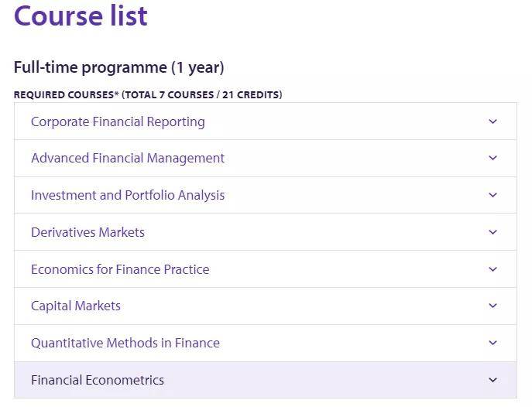Open the Financial Econometrics chevron arrow
The width and height of the screenshot is (532, 407).
493,380
